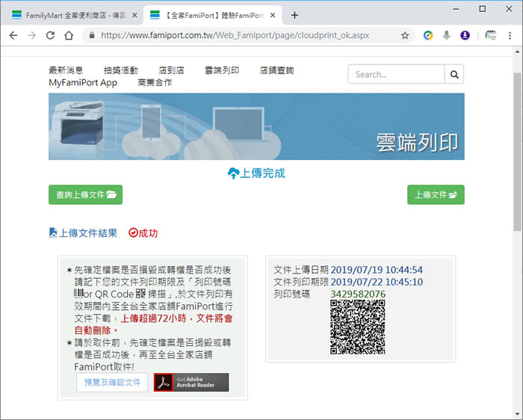Click the 上傳文件 green button

click(436, 194)
